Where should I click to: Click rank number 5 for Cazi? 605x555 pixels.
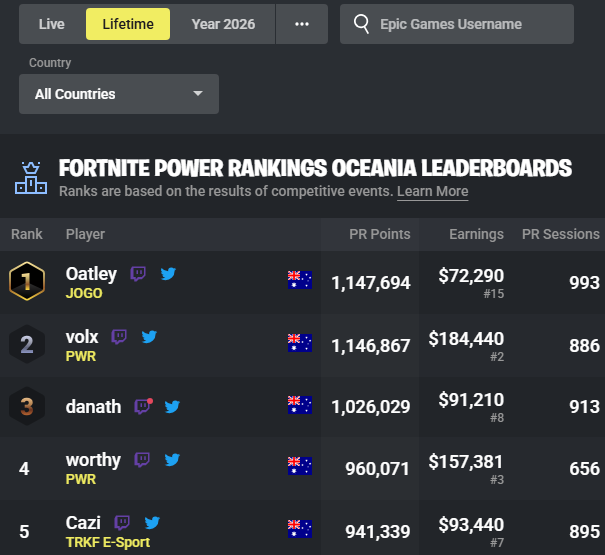[x=24, y=532]
